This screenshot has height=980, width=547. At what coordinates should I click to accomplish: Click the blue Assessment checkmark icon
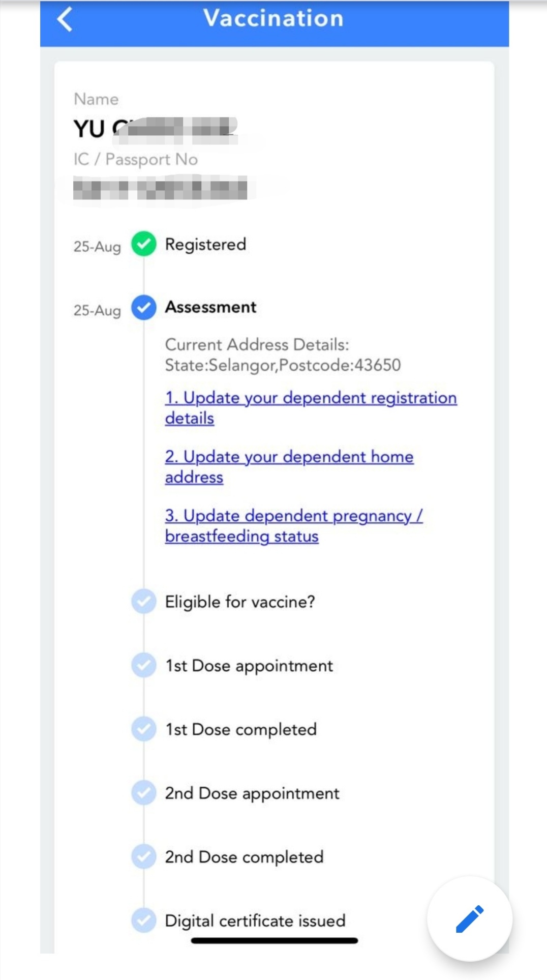[144, 307]
